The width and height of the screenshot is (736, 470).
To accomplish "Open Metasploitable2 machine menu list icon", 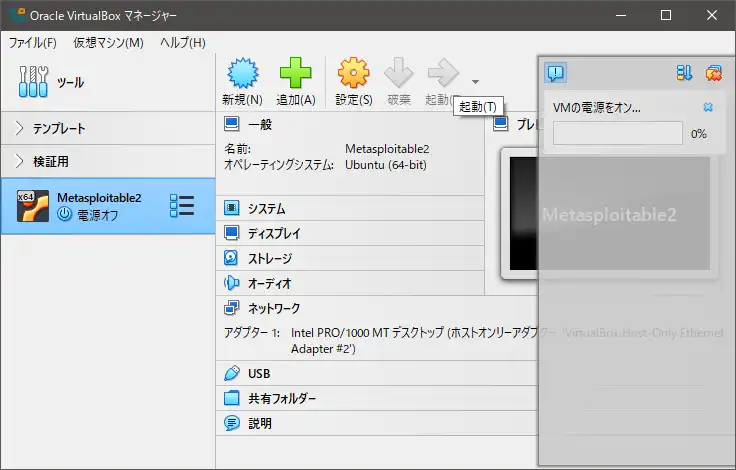I will click(x=182, y=205).
